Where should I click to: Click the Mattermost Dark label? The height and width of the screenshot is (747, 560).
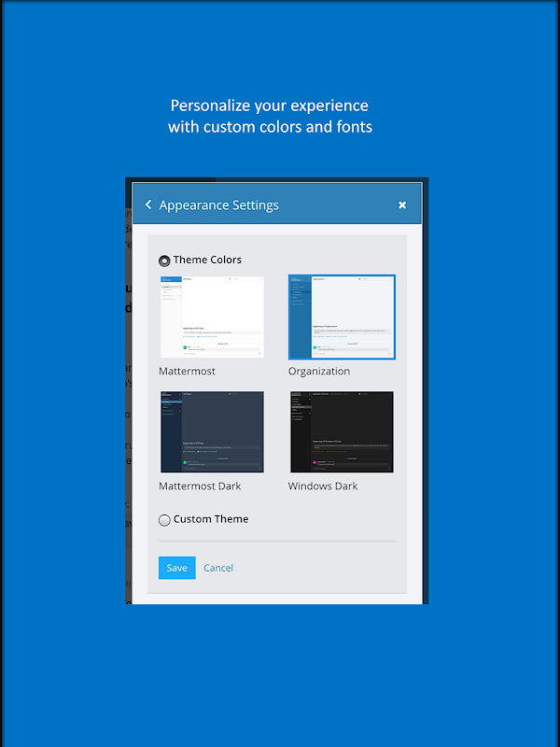200,486
